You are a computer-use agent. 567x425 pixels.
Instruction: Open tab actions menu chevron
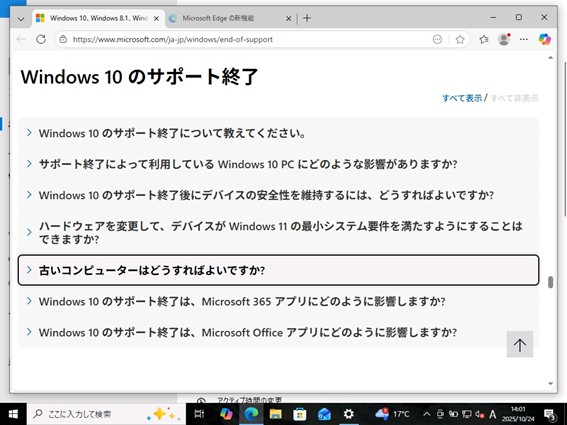(x=21, y=18)
